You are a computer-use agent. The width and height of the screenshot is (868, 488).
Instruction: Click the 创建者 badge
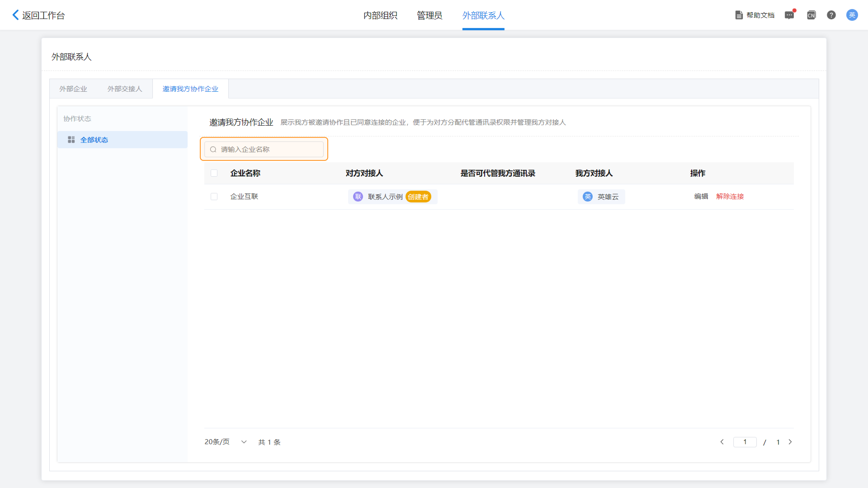click(418, 197)
